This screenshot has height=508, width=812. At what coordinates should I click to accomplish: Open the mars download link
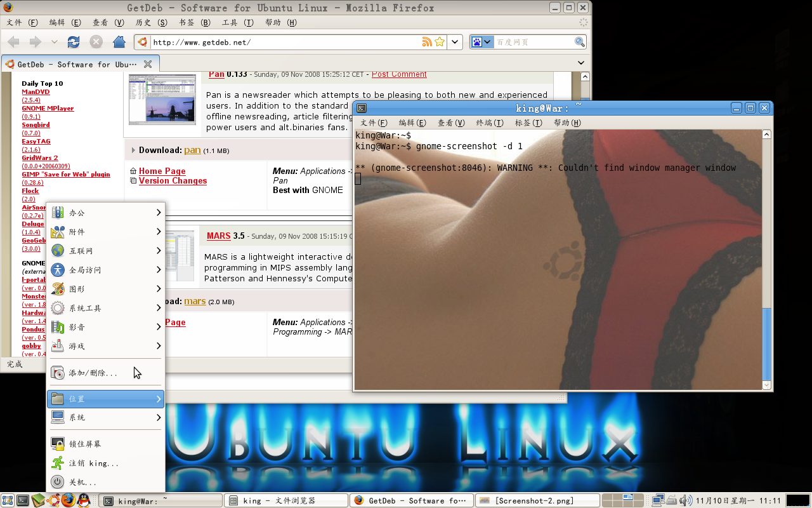tap(195, 301)
